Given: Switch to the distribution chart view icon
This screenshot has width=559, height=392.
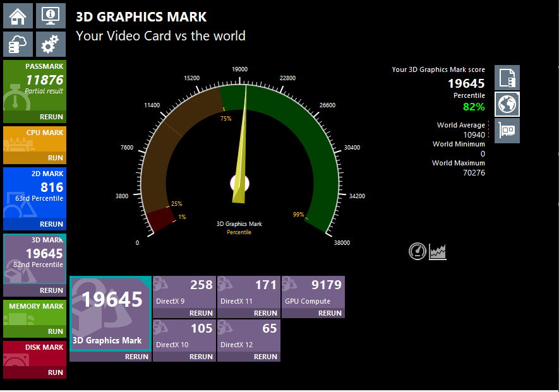Looking at the screenshot, I should 438,251.
